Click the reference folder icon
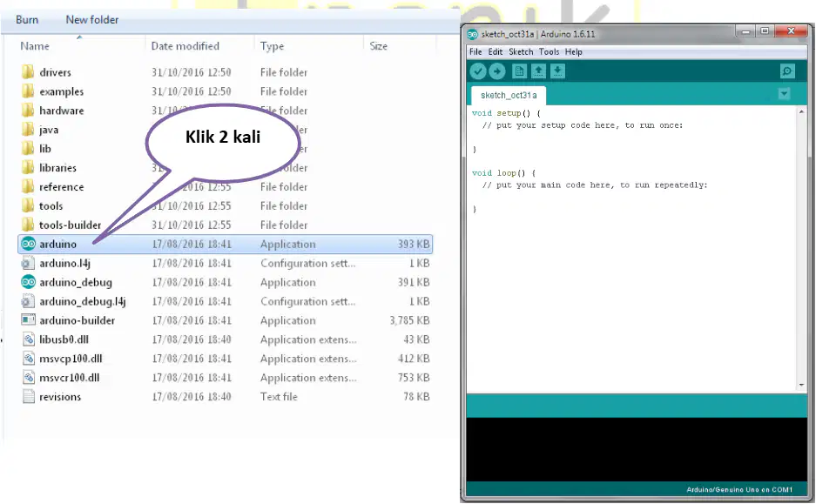The height and width of the screenshot is (504, 816). pyautogui.click(x=28, y=187)
